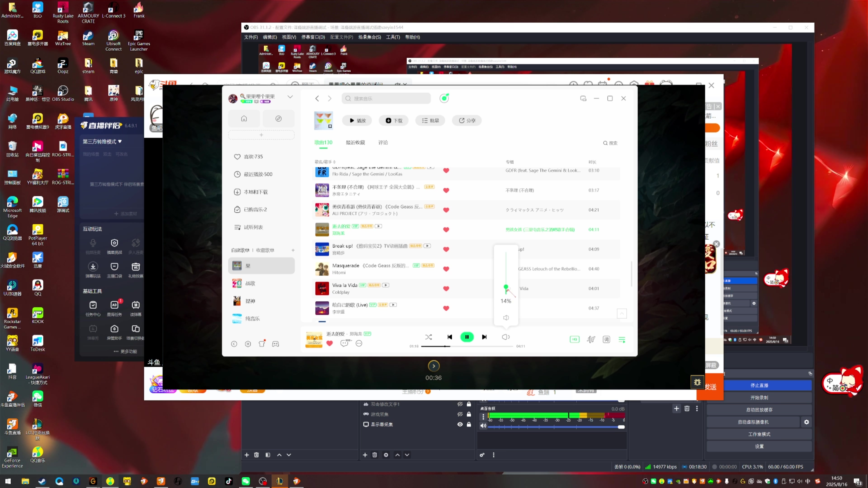The height and width of the screenshot is (488, 868).
Task: Play the Viva la Vida music video
Action: (x=385, y=285)
